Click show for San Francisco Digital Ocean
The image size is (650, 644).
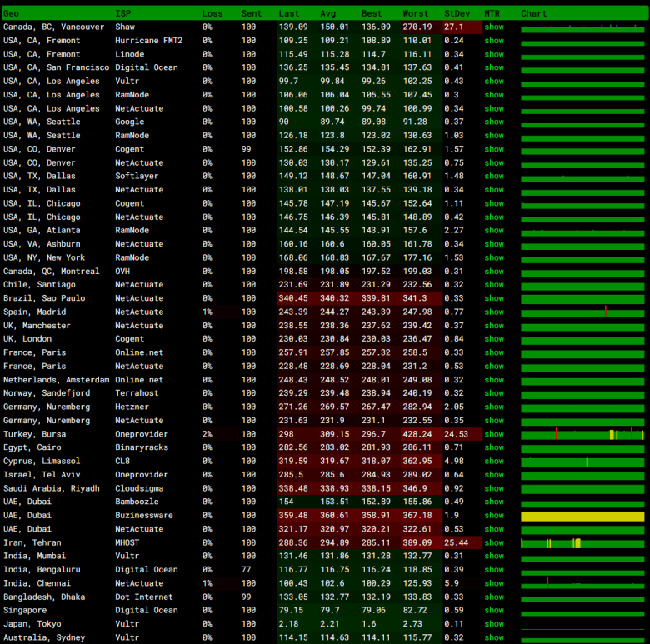coord(494,67)
